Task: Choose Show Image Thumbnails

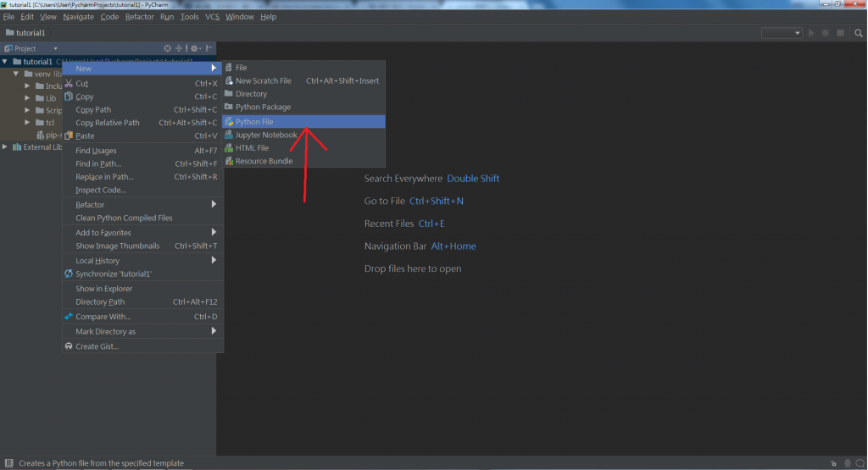Action: tap(142, 246)
